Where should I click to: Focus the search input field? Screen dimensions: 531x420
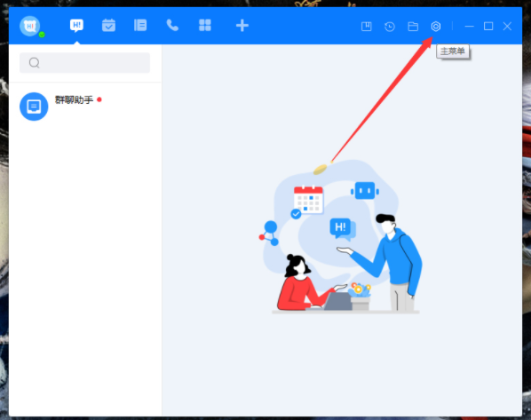point(84,63)
